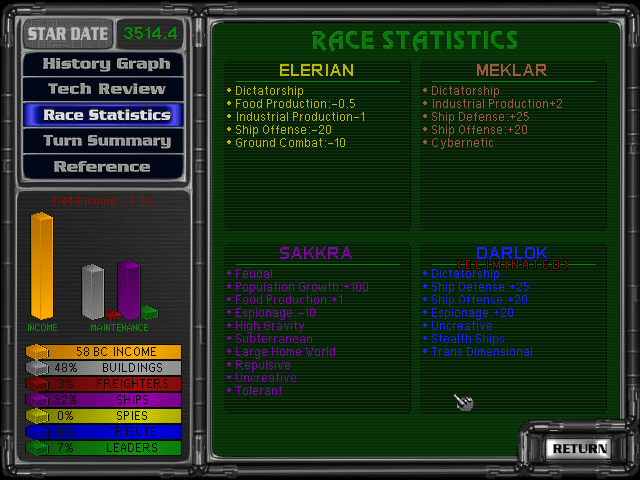Click the red 3% FREIGHTERS legend bar
This screenshot has height=480, width=640.
[x=103, y=384]
